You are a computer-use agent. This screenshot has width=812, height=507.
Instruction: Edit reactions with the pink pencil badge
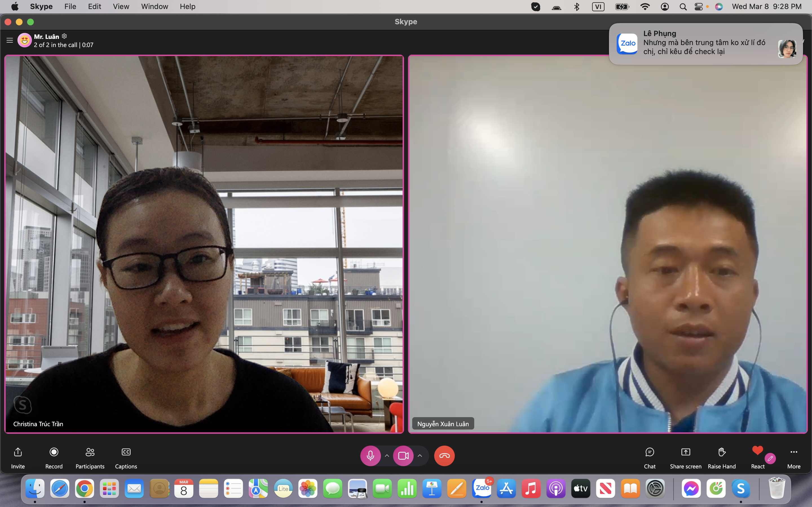[770, 458]
